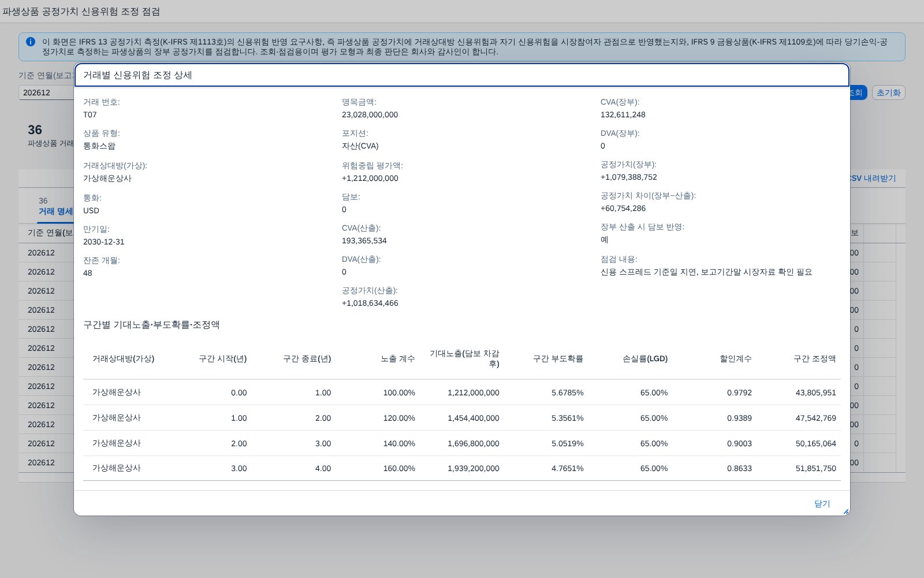The width and height of the screenshot is (924, 578).
Task: Click the 할인계수 value 0.9003
Action: click(739, 443)
